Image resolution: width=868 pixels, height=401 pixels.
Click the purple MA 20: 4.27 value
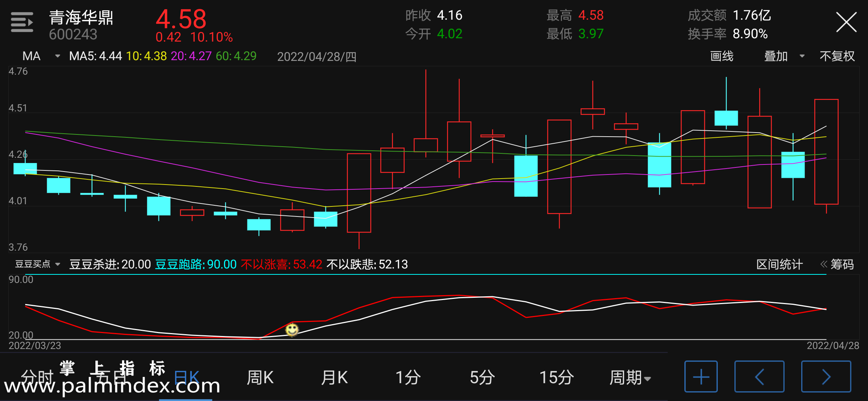tap(191, 56)
